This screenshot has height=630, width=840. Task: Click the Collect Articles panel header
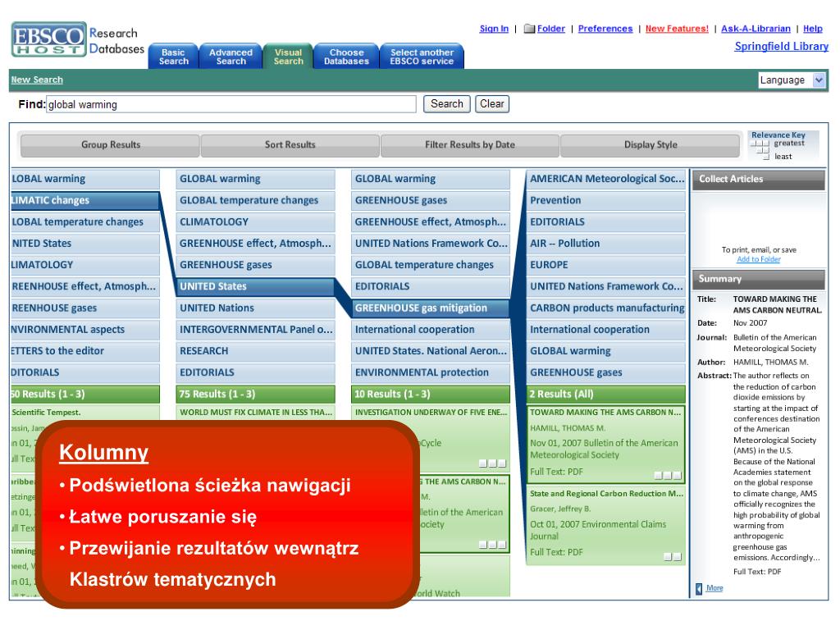[x=758, y=180]
